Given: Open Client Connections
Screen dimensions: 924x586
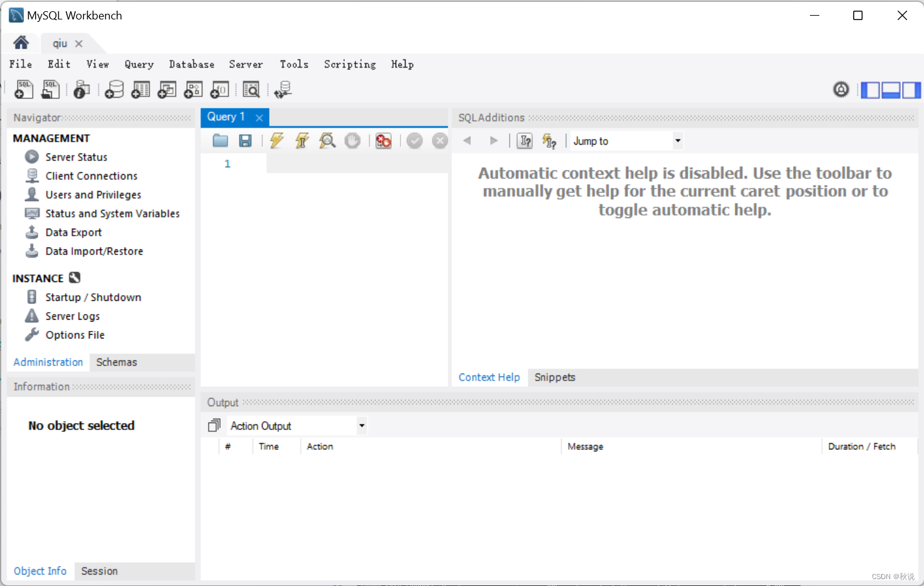Looking at the screenshot, I should pyautogui.click(x=92, y=175).
